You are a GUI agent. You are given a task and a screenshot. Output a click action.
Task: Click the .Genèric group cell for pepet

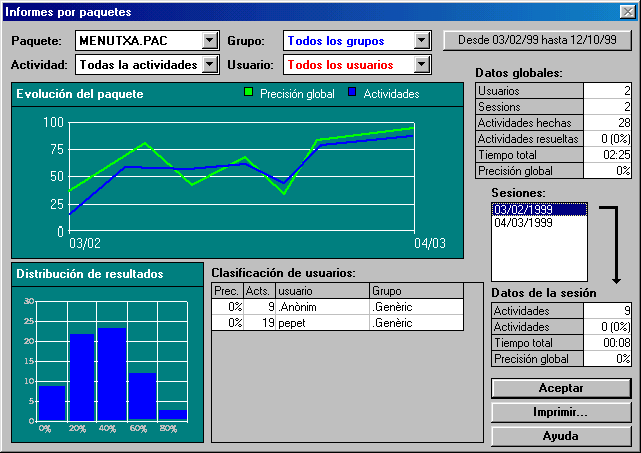[x=416, y=323]
